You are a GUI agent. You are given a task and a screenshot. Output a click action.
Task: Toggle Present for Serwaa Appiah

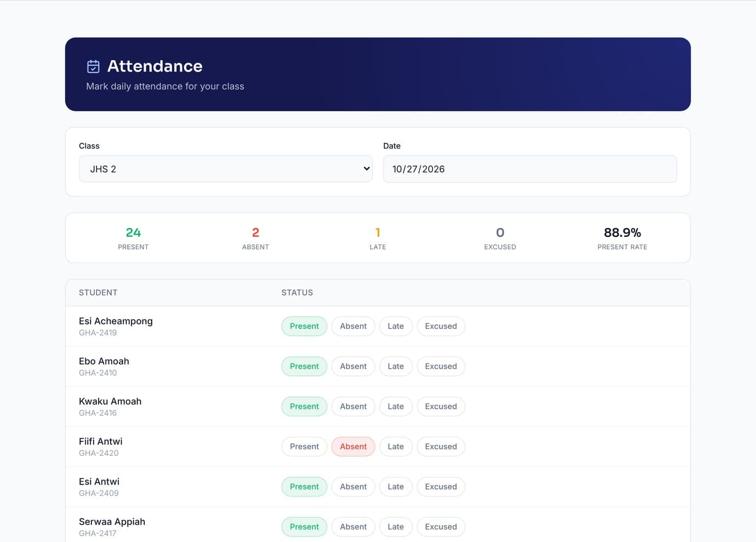pyautogui.click(x=304, y=527)
